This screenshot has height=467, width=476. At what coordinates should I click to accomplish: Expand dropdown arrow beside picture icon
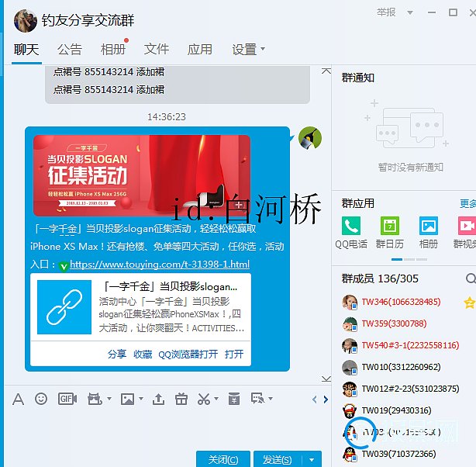click(x=141, y=398)
